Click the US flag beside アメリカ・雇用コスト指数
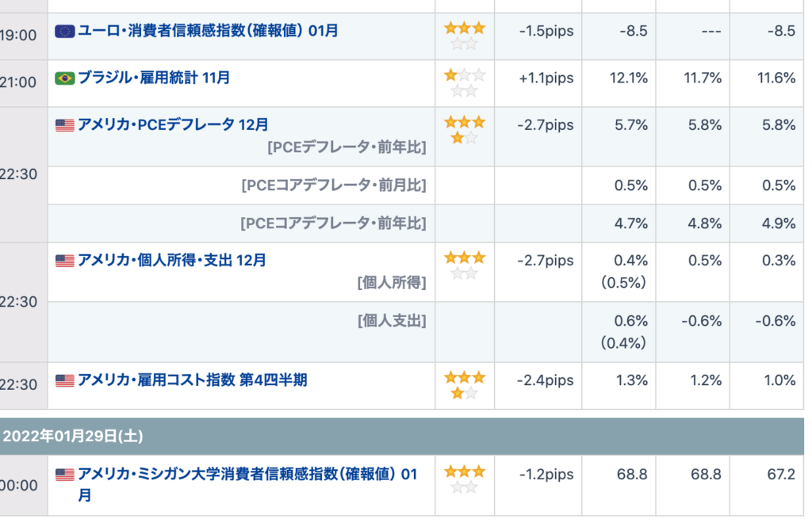This screenshot has width=812, height=523. point(64,380)
